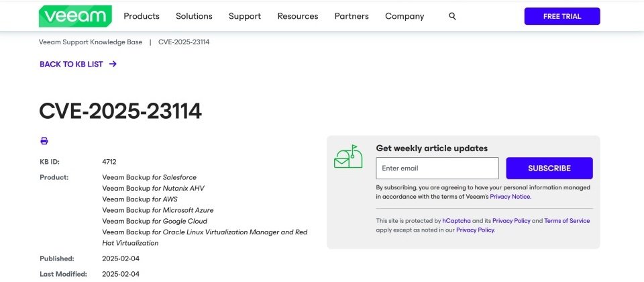
Task: Open the Support menu
Action: point(245,16)
